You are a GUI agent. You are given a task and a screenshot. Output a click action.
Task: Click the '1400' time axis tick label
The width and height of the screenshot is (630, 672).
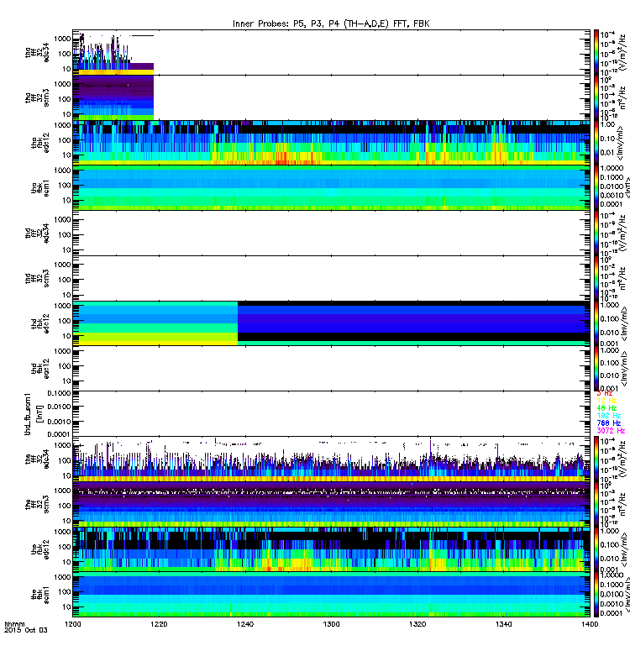tap(590, 624)
